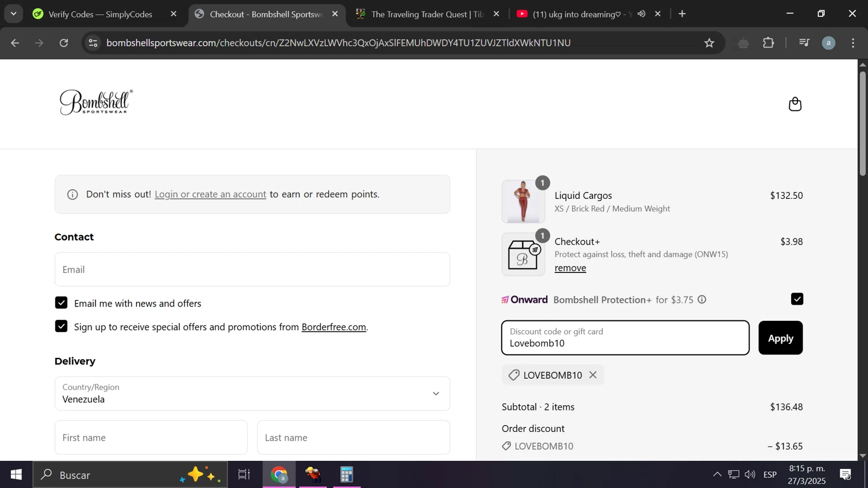Open the Chrome profile avatar
Viewport: 868px width, 488px height.
pyautogui.click(x=829, y=43)
